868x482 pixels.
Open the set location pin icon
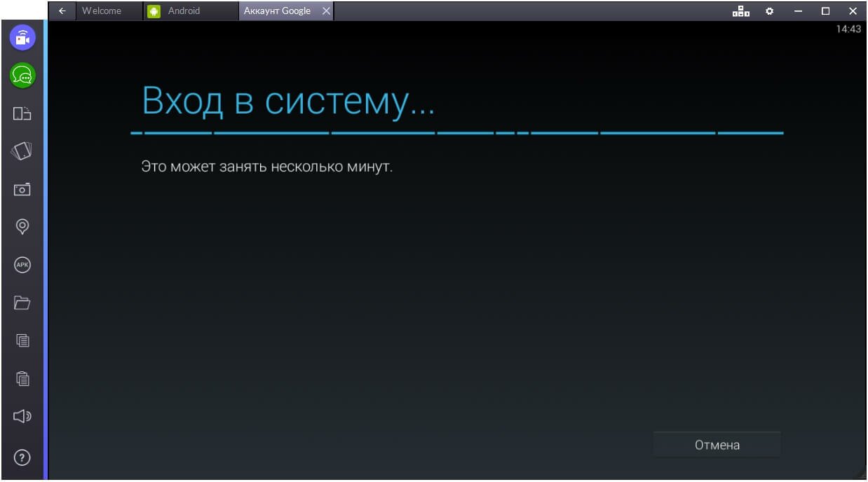tap(22, 226)
